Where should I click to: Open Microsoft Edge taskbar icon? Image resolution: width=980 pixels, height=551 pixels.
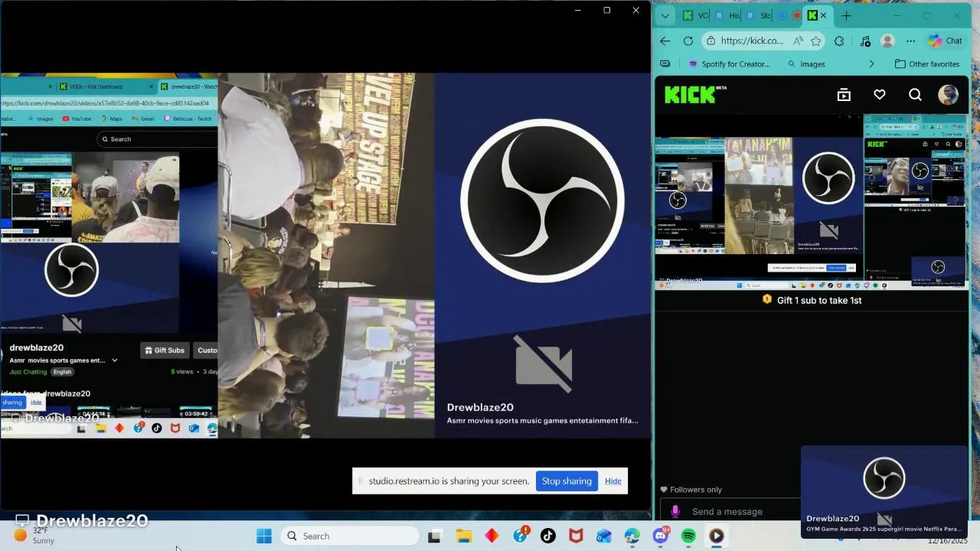(632, 536)
